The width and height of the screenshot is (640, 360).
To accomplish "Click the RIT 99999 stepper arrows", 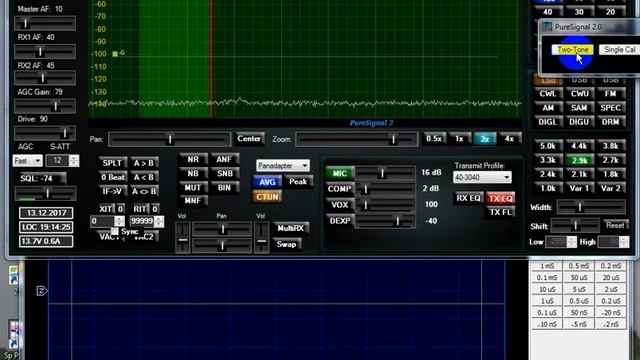I will [x=159, y=221].
